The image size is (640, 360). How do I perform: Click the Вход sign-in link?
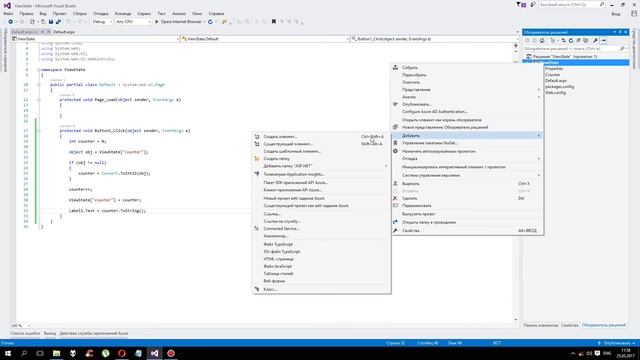[616, 14]
